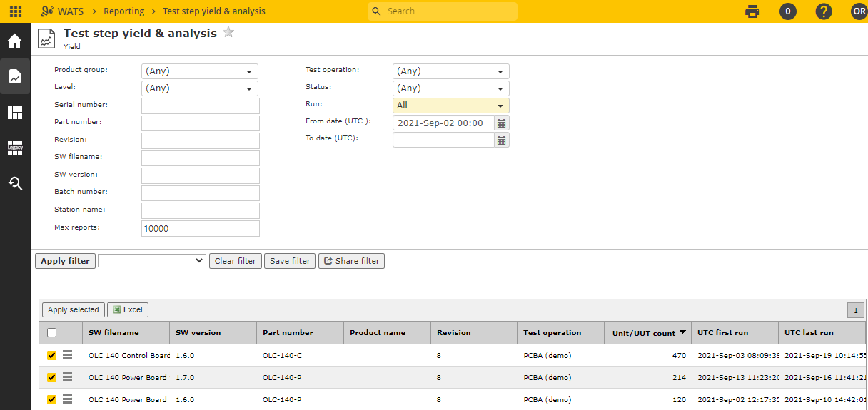Open From date calendar picker
The height and width of the screenshot is (410, 868).
point(502,123)
